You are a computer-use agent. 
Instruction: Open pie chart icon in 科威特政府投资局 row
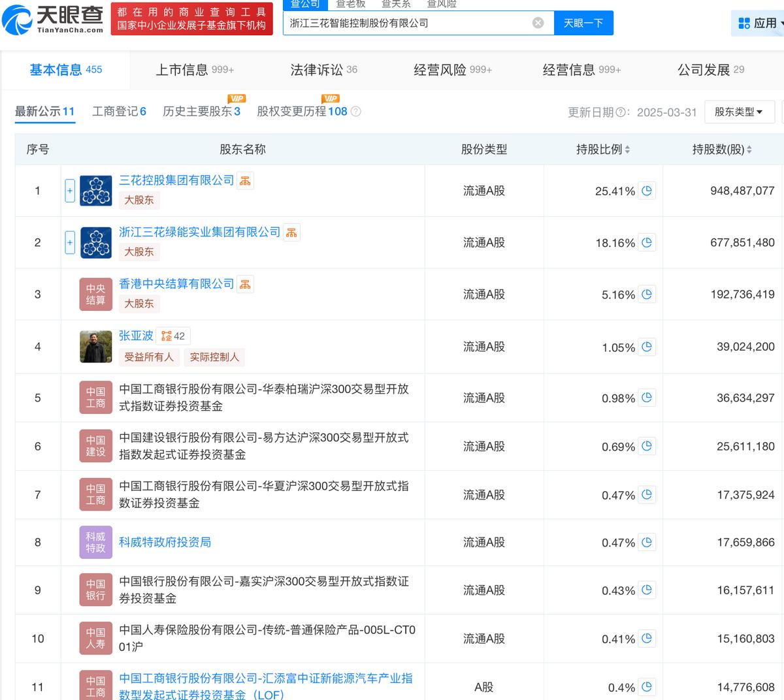click(647, 542)
